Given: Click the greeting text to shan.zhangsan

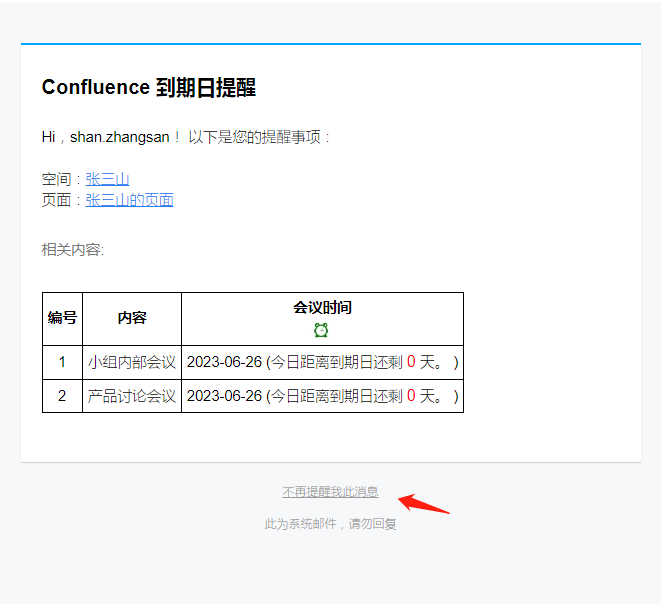Looking at the screenshot, I should point(185,137).
